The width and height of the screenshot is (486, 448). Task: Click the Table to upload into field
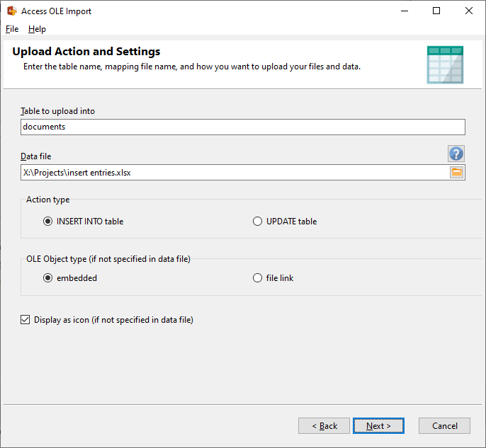click(242, 127)
